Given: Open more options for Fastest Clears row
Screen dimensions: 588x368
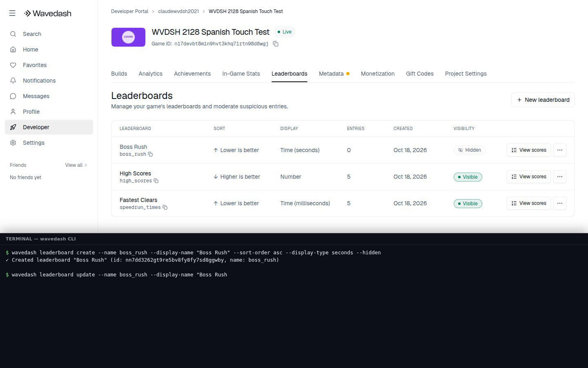Looking at the screenshot, I should coord(560,203).
